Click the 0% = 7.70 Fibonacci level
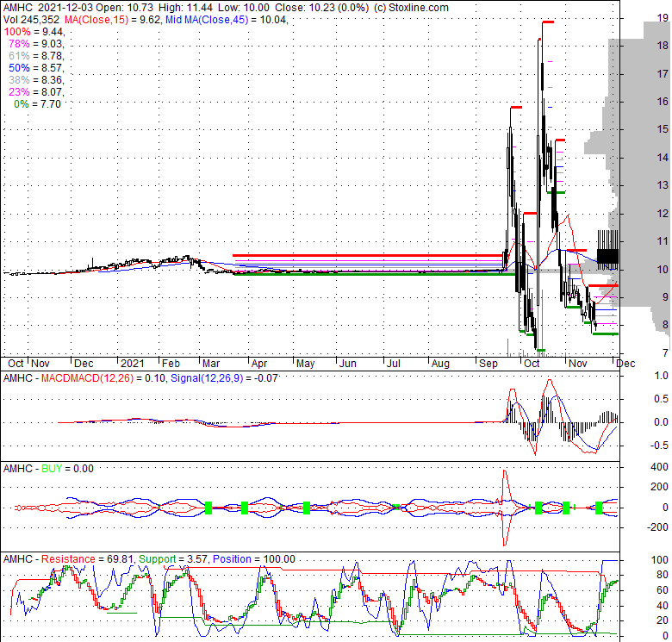 coord(37,103)
